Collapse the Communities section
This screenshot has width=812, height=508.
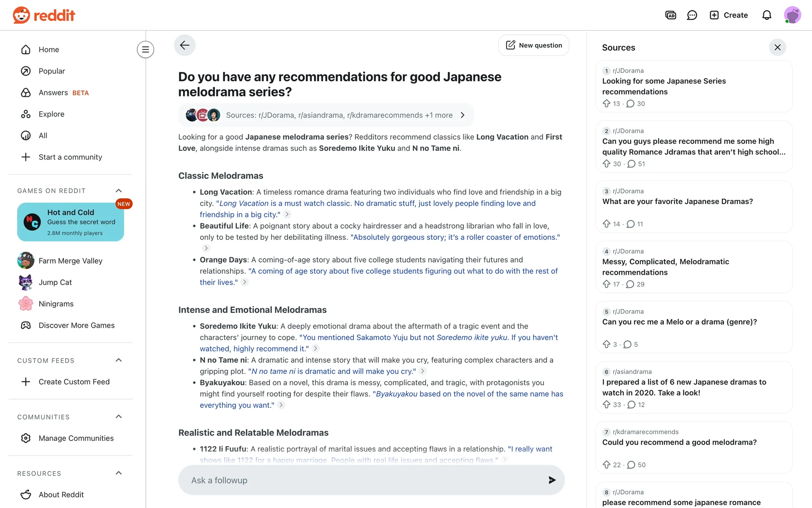click(119, 417)
